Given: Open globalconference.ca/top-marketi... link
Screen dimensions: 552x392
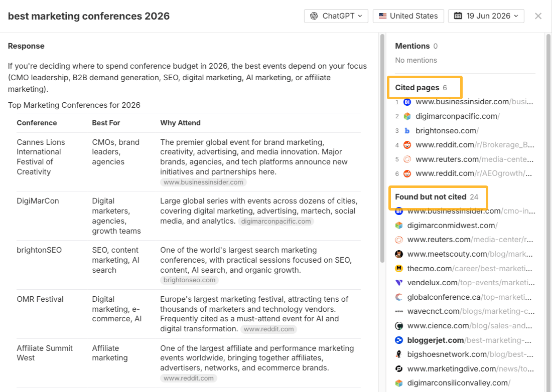Looking at the screenshot, I should pyautogui.click(x=469, y=297).
